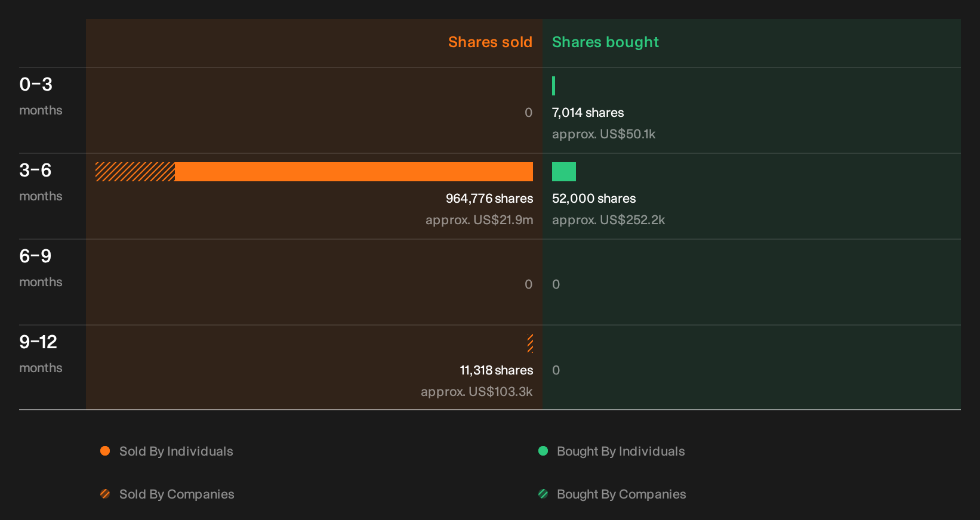Click the "11,318 shares" value

[x=497, y=370]
